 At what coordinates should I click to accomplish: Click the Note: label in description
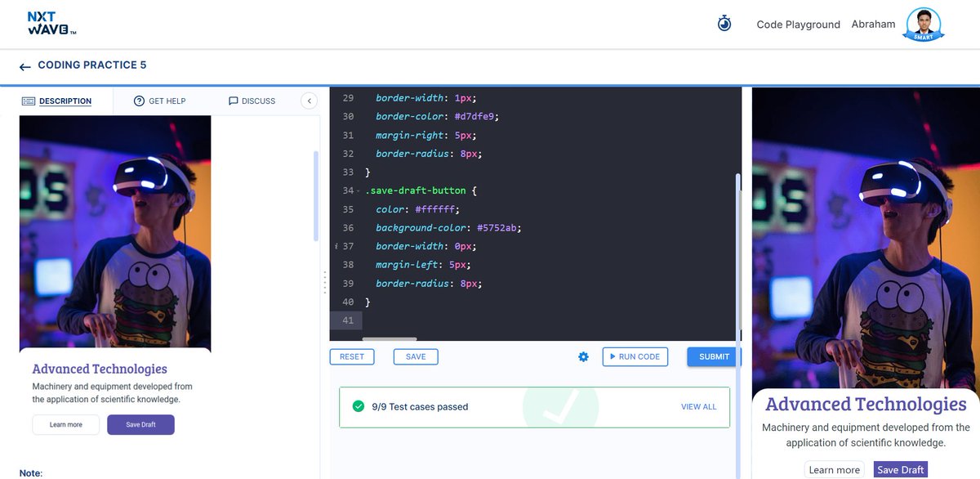pos(31,473)
